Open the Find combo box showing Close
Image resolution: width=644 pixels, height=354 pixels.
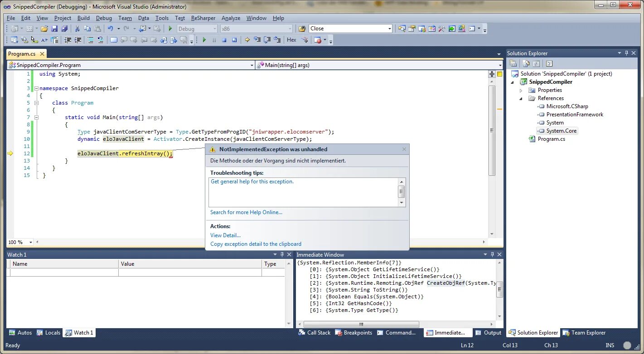[x=350, y=29]
